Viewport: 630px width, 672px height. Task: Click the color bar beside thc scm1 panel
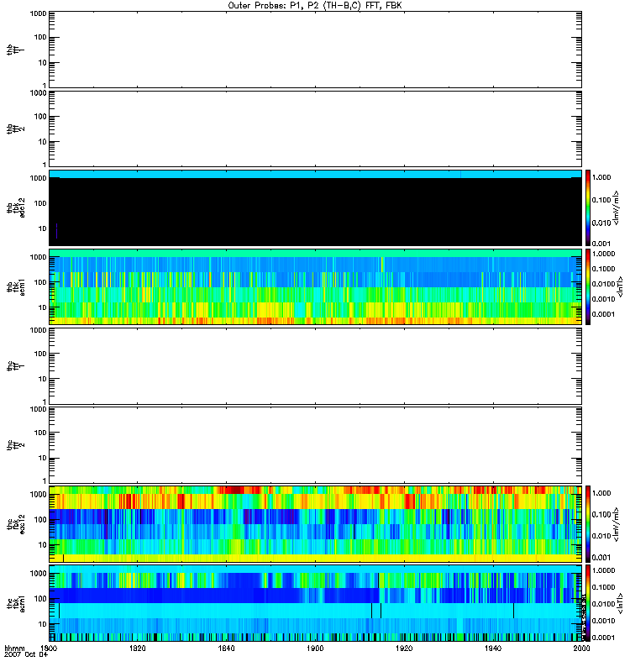click(x=588, y=602)
